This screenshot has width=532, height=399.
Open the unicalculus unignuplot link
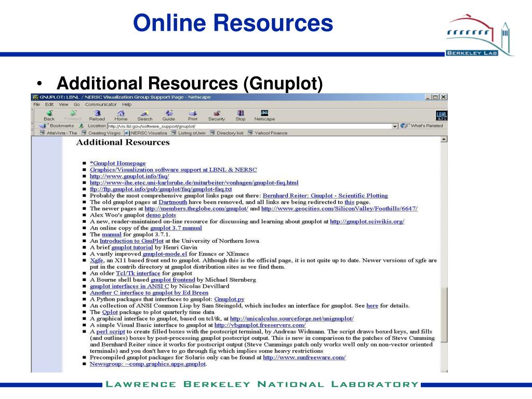[292, 318]
